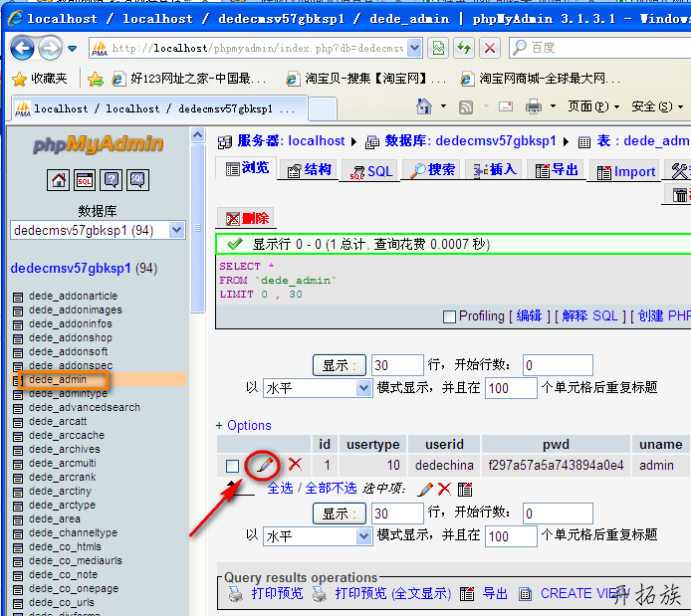Open the 插入 tab
691x616 pixels.
(x=494, y=169)
